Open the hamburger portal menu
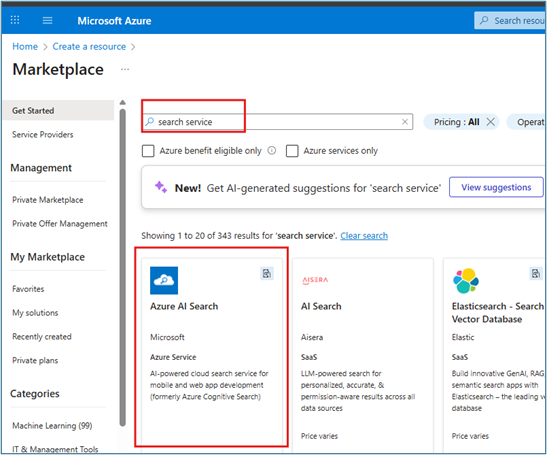The image size is (547, 455). coord(47,20)
